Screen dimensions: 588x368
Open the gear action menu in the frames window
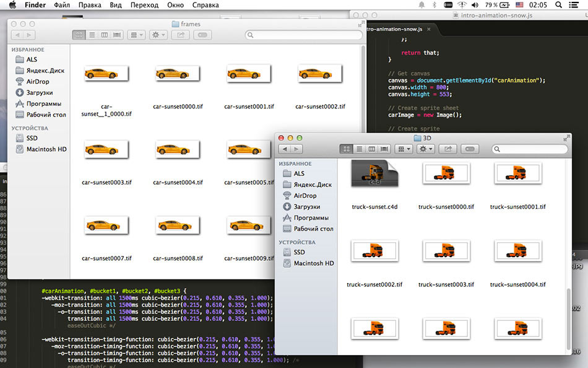coord(157,35)
